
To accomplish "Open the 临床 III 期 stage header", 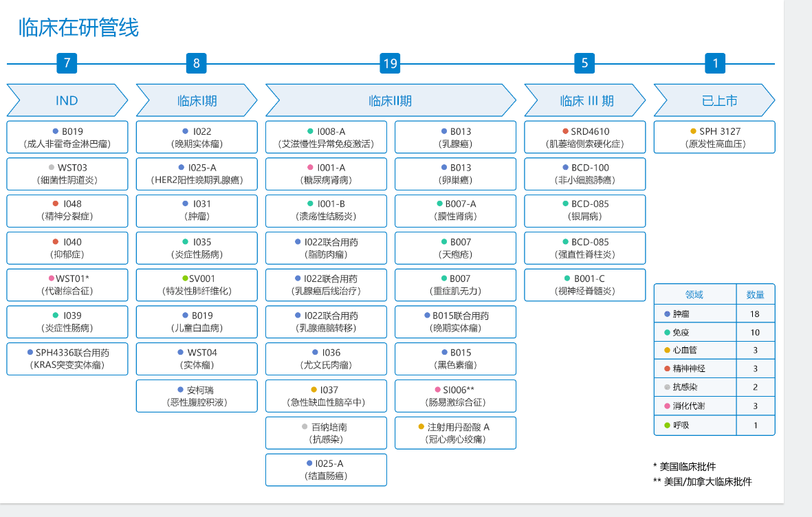I will coord(585,100).
